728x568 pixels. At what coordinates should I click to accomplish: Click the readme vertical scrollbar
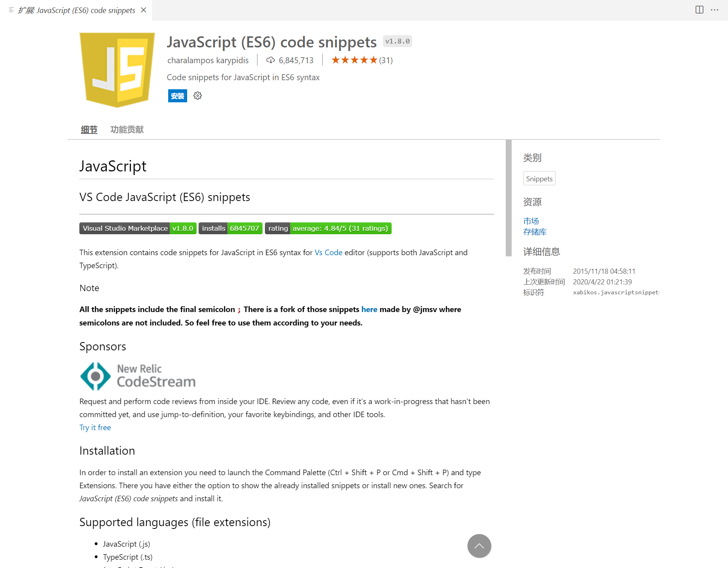point(508,198)
